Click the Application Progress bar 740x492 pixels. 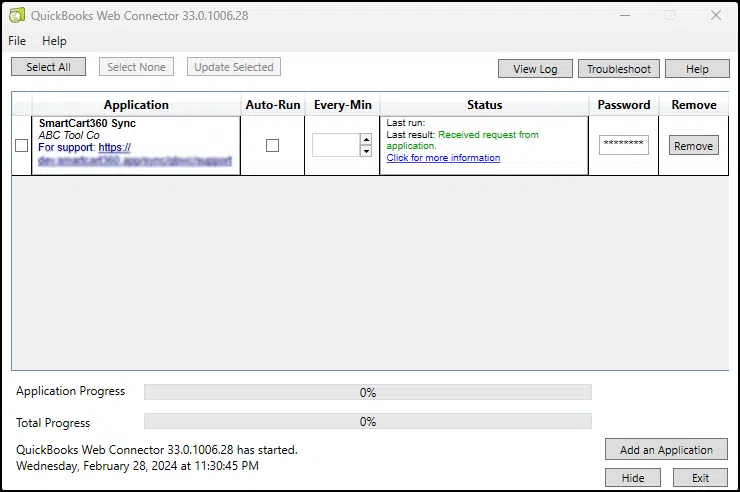click(367, 392)
